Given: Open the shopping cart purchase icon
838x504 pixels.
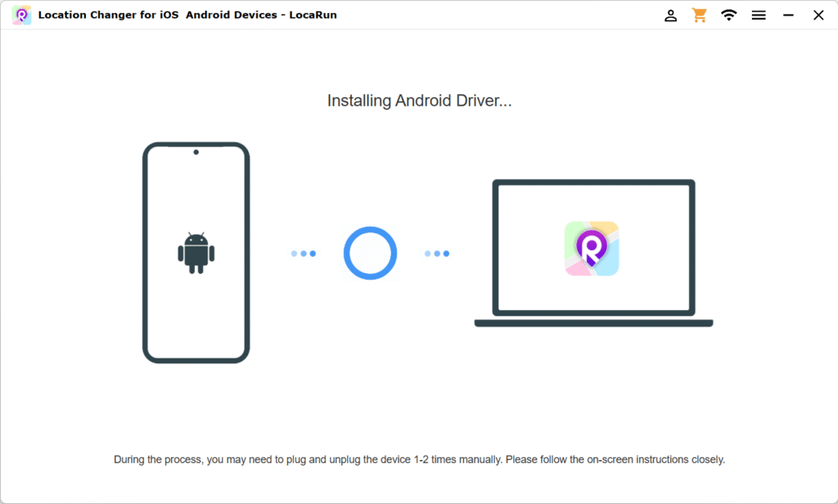Looking at the screenshot, I should [x=699, y=15].
